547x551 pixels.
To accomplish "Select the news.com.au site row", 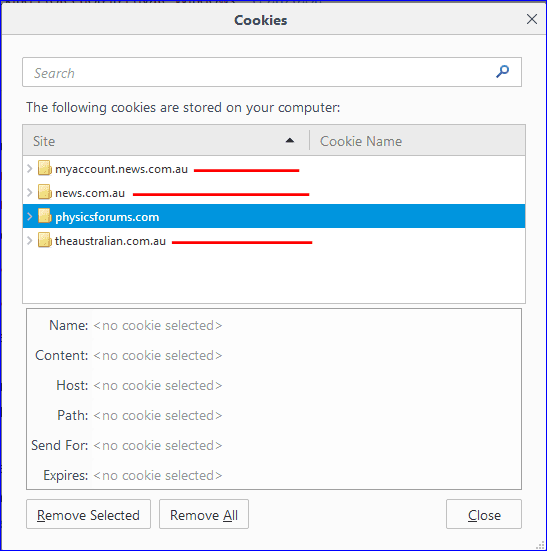I will point(274,192).
